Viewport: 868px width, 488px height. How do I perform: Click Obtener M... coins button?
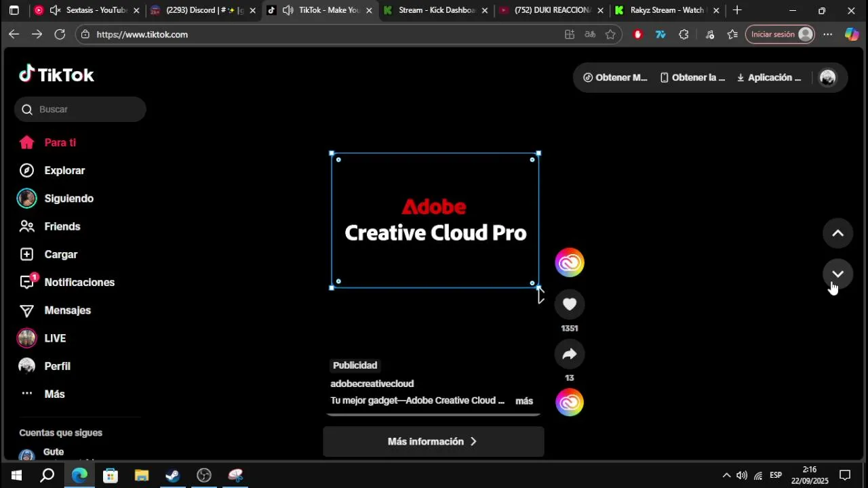[x=615, y=77]
